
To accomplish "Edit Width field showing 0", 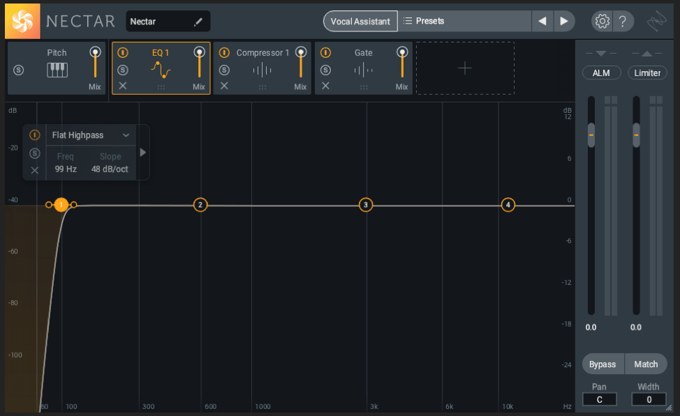I will [649, 400].
